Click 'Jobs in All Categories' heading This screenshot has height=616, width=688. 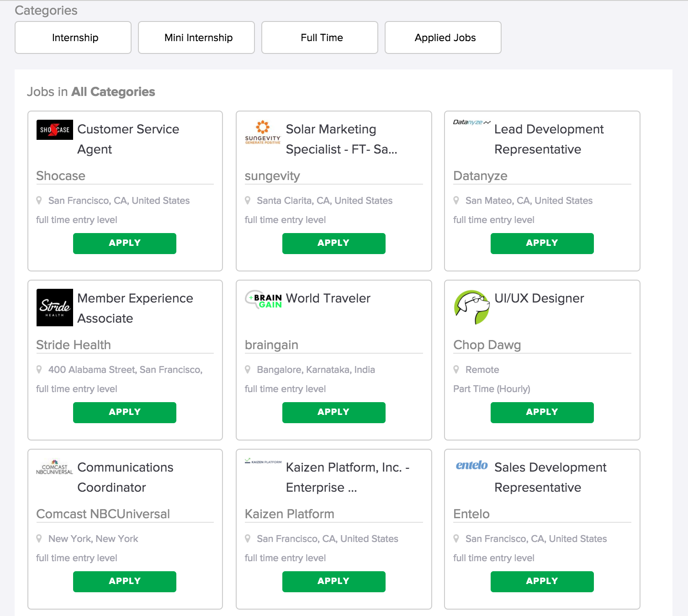(x=91, y=92)
